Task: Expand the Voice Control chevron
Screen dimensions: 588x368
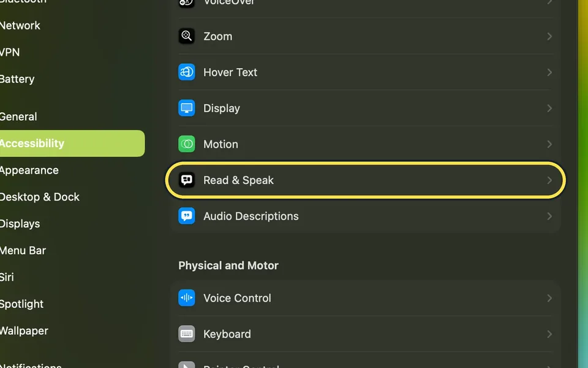Action: click(x=549, y=298)
